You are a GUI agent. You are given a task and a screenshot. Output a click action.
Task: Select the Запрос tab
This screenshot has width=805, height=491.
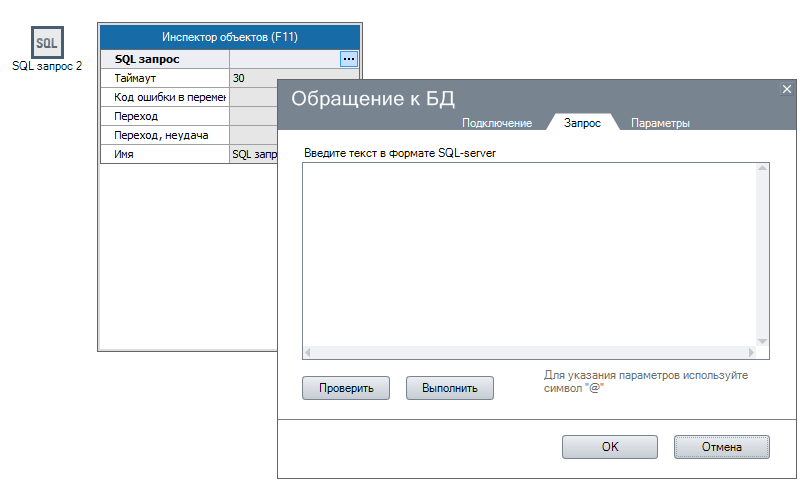pos(582,123)
